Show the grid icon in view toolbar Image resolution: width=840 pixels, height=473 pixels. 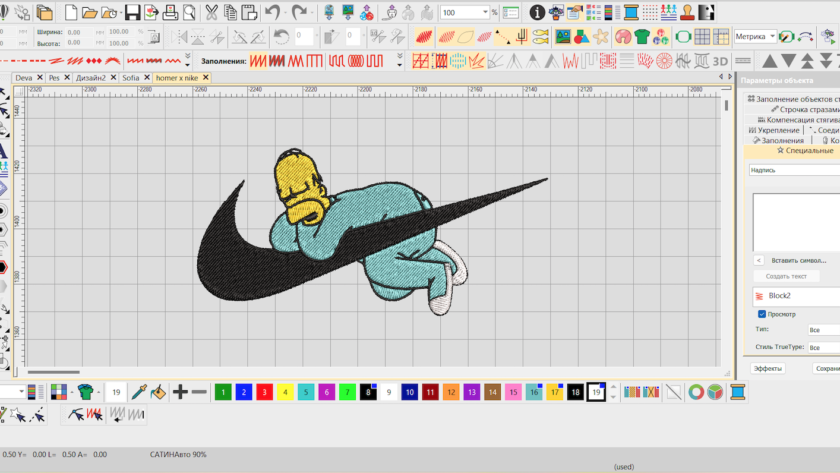tap(702, 36)
